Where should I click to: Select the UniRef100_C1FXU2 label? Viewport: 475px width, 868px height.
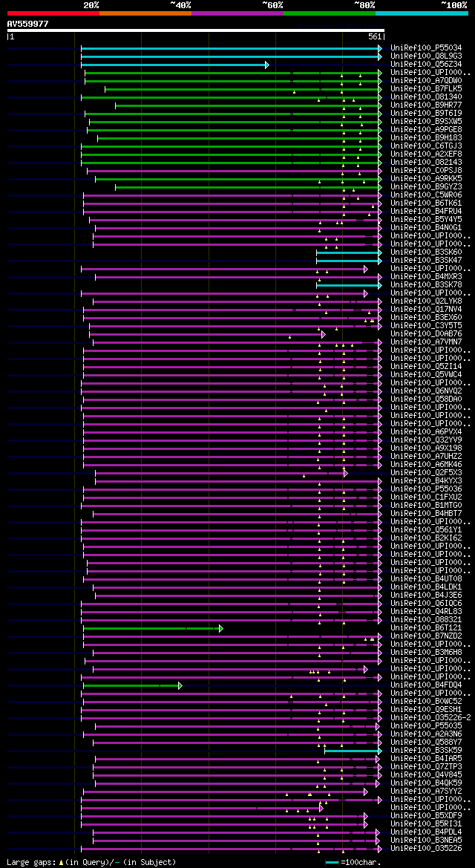point(426,497)
